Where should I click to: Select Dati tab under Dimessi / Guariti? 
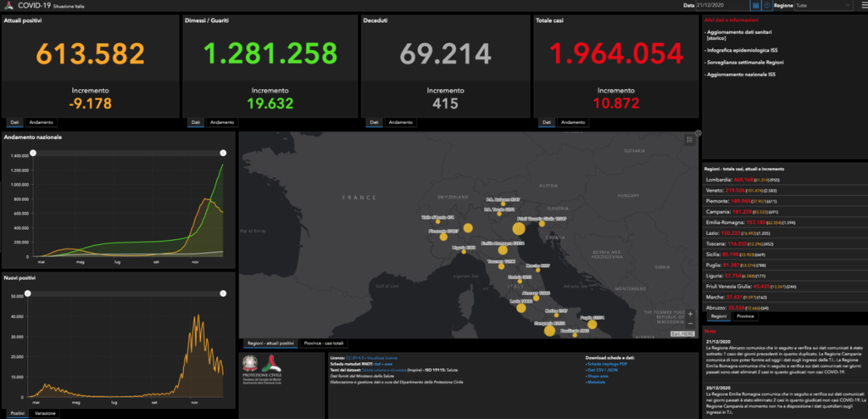(196, 122)
